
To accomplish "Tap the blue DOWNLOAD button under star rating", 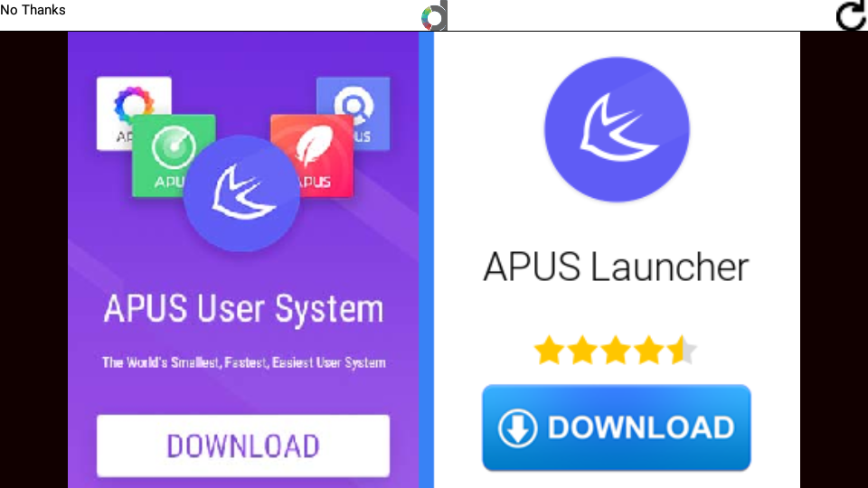I will coord(616,427).
